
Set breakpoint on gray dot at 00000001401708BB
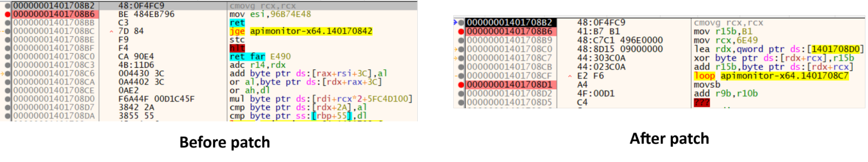point(7,23)
